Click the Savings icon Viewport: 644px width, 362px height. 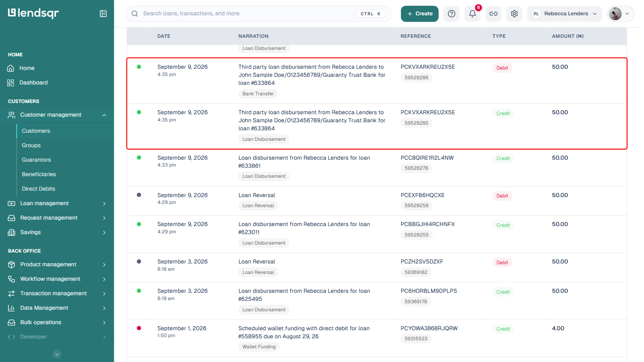pyautogui.click(x=11, y=232)
